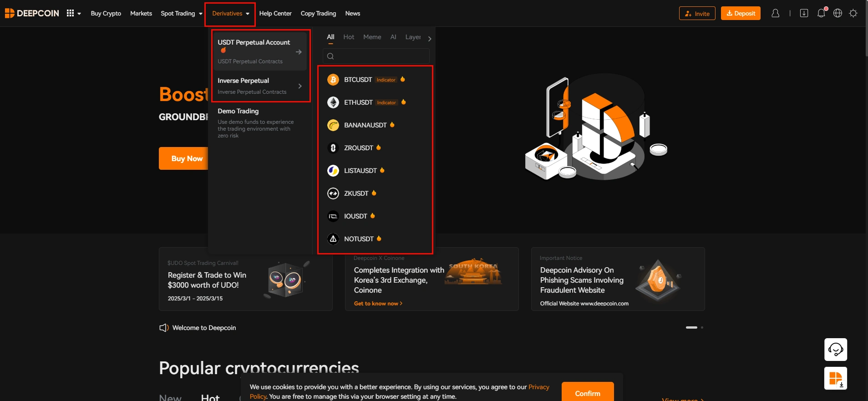Click in the contract search field

(x=376, y=56)
